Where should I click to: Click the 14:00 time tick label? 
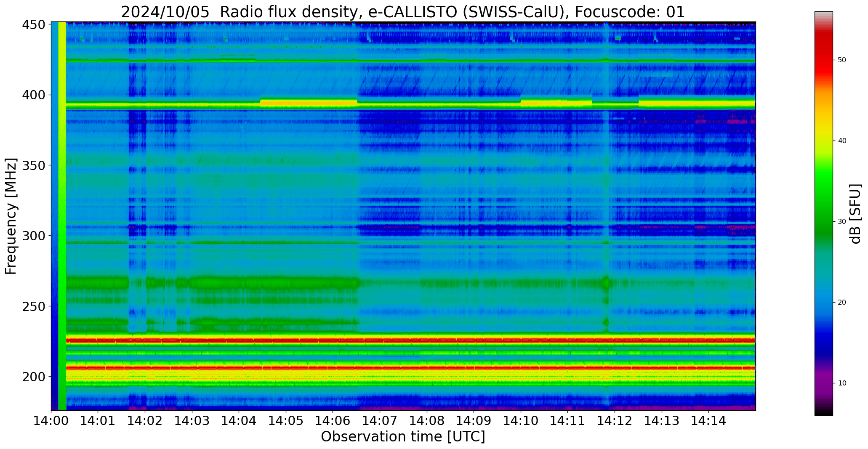point(51,420)
